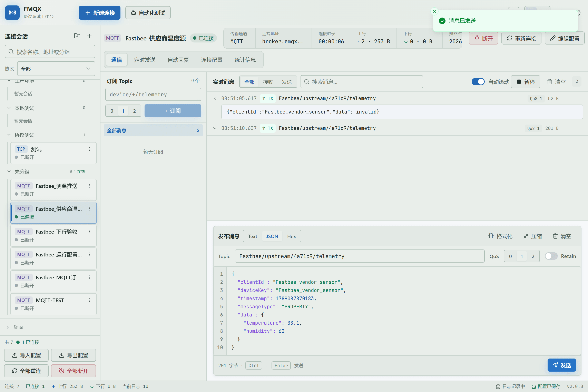Pause the real-time message stream
Image resolution: width=588 pixels, height=392 pixels.
[x=526, y=82]
